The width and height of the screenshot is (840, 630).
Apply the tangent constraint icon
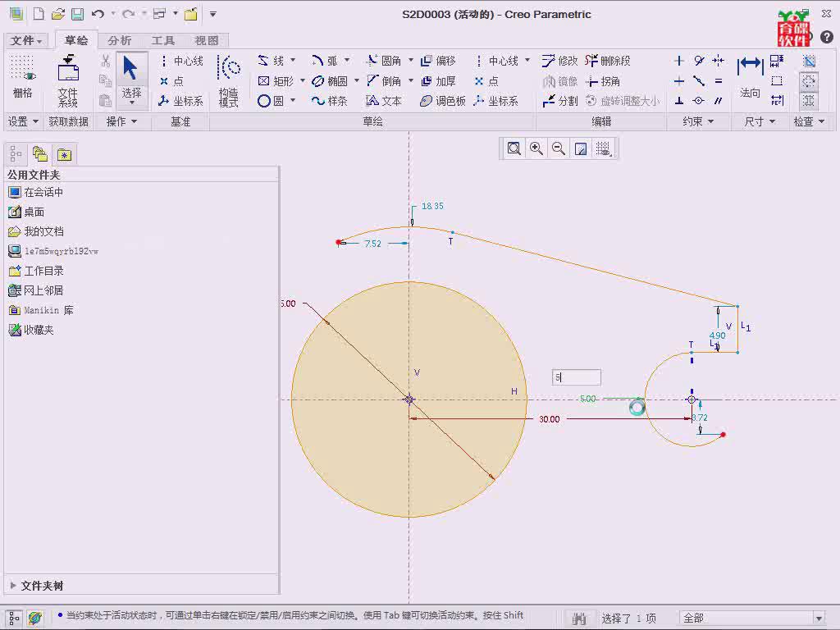click(x=699, y=61)
